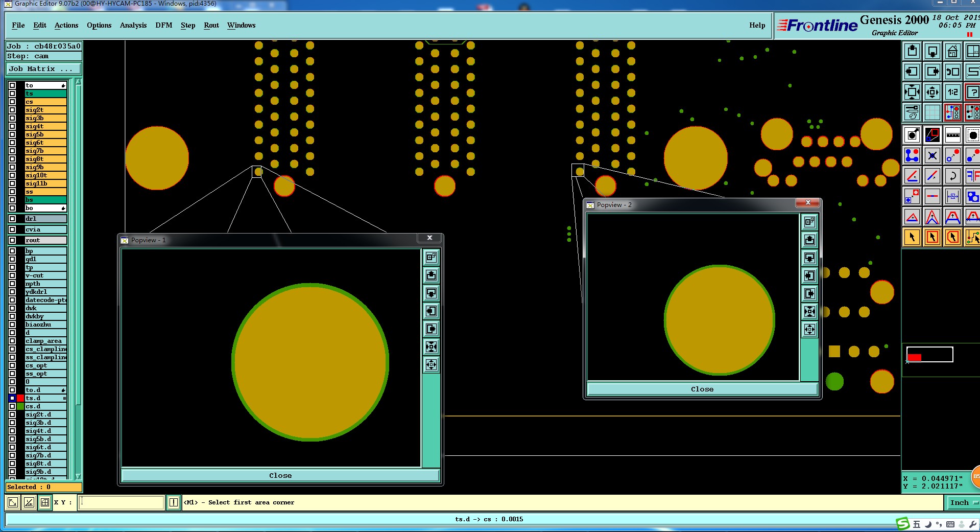The image size is (980, 532).
Task: Click pan right icon in Popview - 1
Action: pos(432,329)
